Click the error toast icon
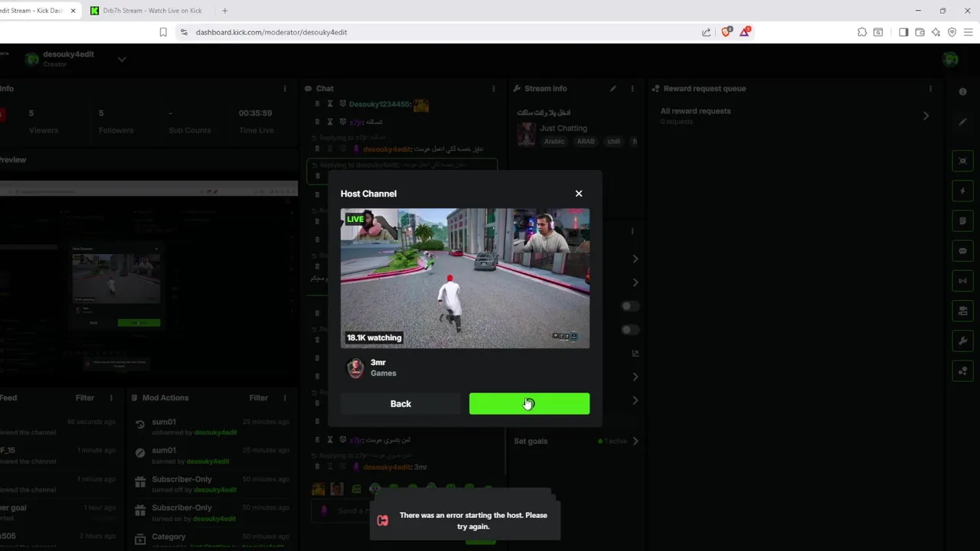Screen dimensions: 980x551 (x=383, y=520)
